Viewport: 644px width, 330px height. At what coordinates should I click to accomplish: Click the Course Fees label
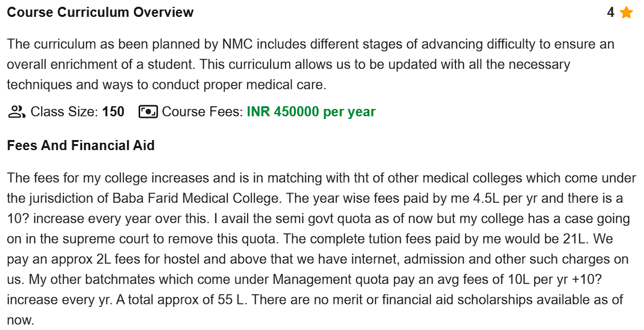click(x=202, y=112)
